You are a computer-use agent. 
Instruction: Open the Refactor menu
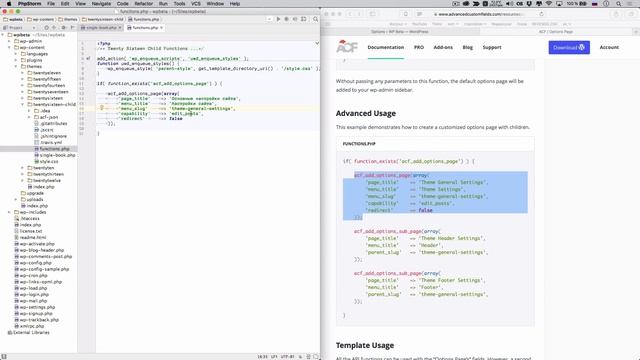pos(144,4)
